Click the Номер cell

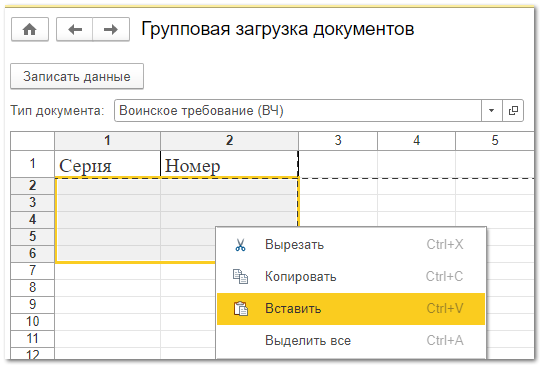229,164
